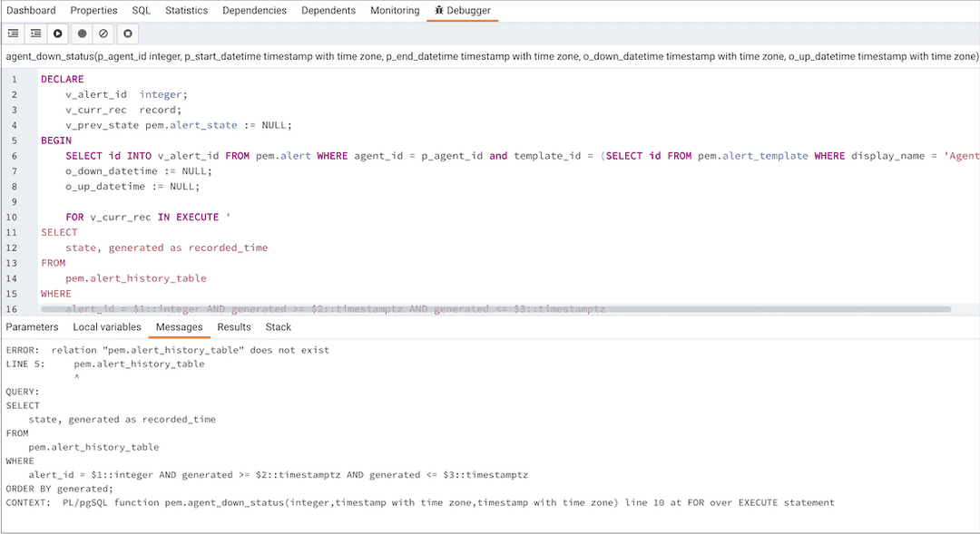Click 'pem.alert_history_table' in the code editor
Viewport: 980px width, 534px height.
[135, 278]
